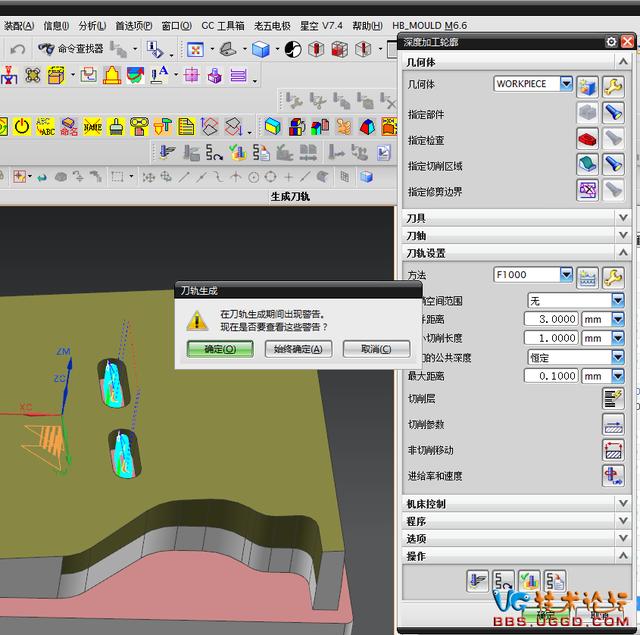Click 始终确定(A) in warning dialog
Image resolution: width=640 pixels, height=635 pixels.
[298, 349]
